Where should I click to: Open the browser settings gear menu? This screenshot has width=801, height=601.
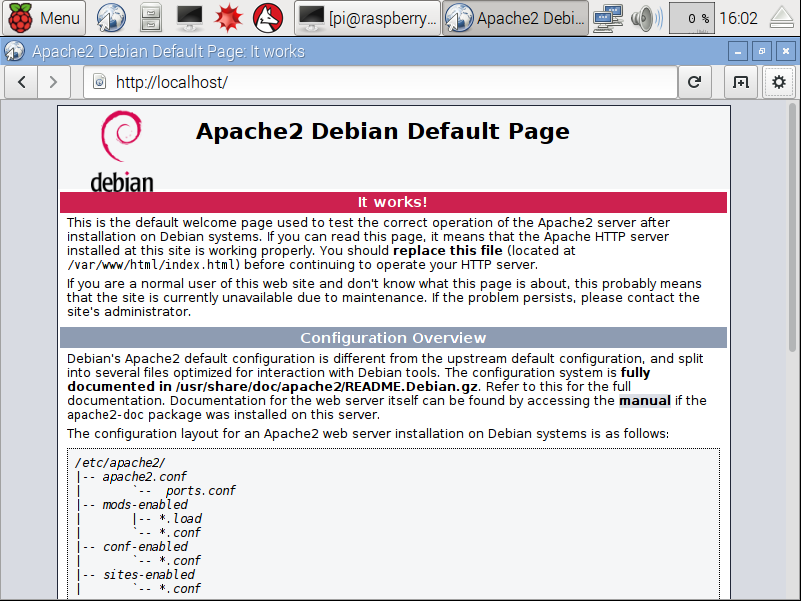(778, 82)
